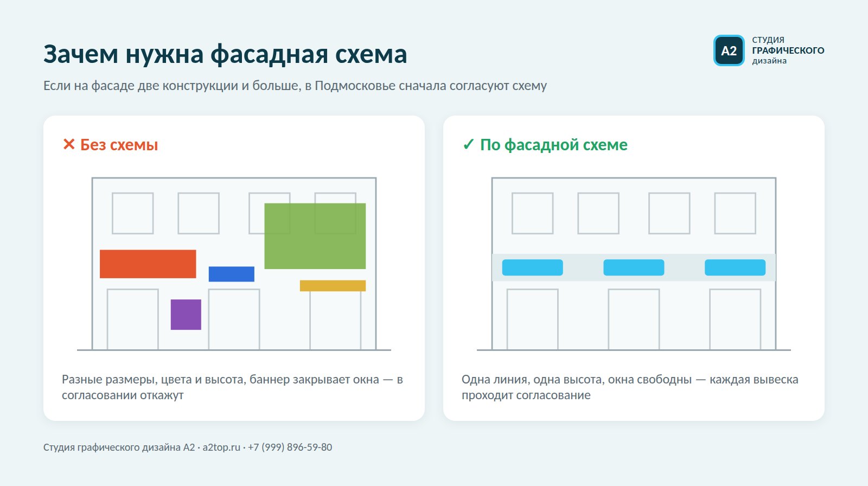Select the yellow sign above the door
868x486 pixels.
click(x=333, y=286)
